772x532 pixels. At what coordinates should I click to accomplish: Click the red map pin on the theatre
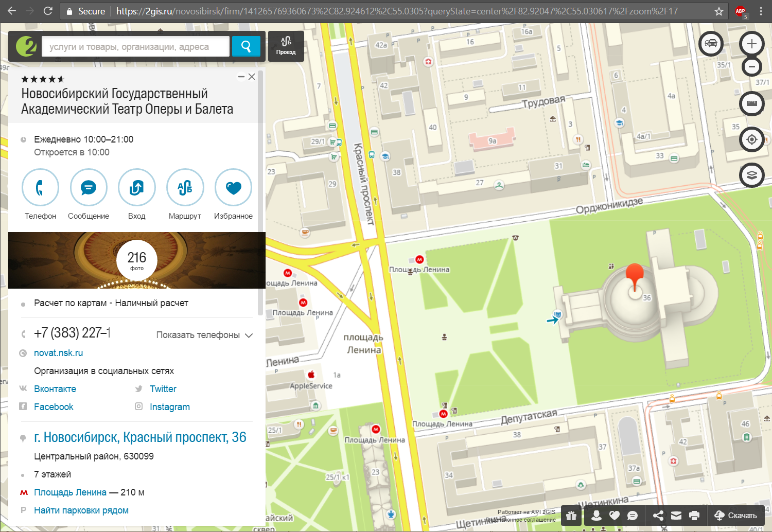pos(635,277)
